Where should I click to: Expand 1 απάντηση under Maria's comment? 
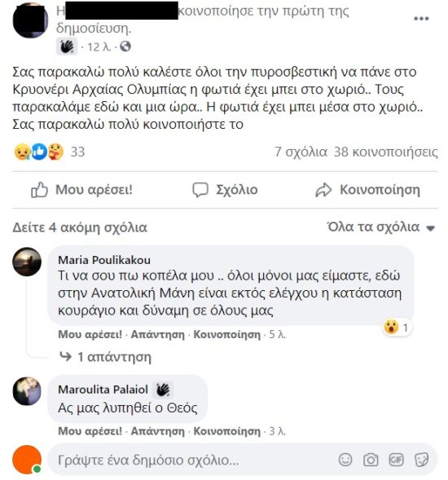(x=105, y=357)
